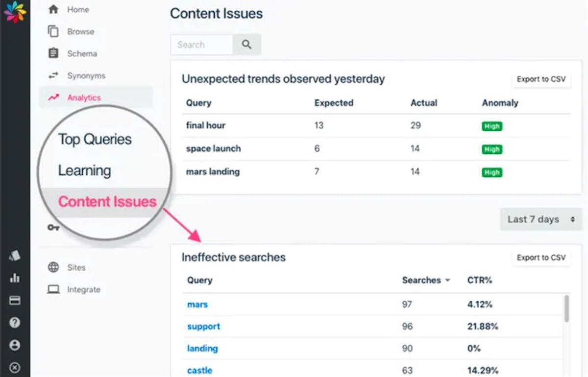Click the search magnifier button
This screenshot has height=377, width=588.
tap(246, 45)
